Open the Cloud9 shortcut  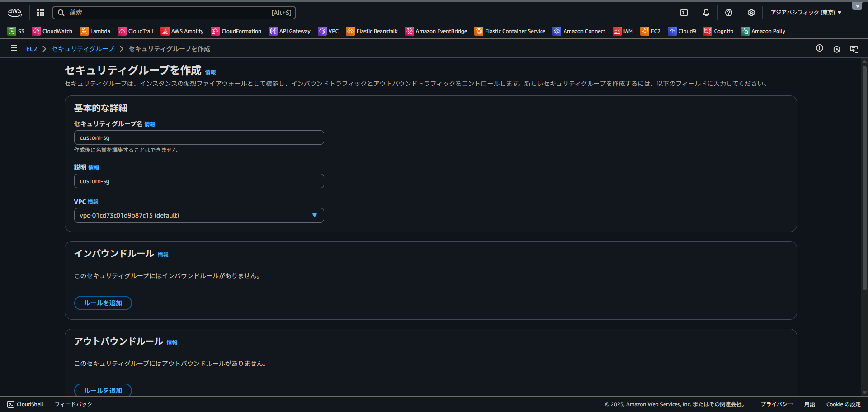pyautogui.click(x=682, y=31)
